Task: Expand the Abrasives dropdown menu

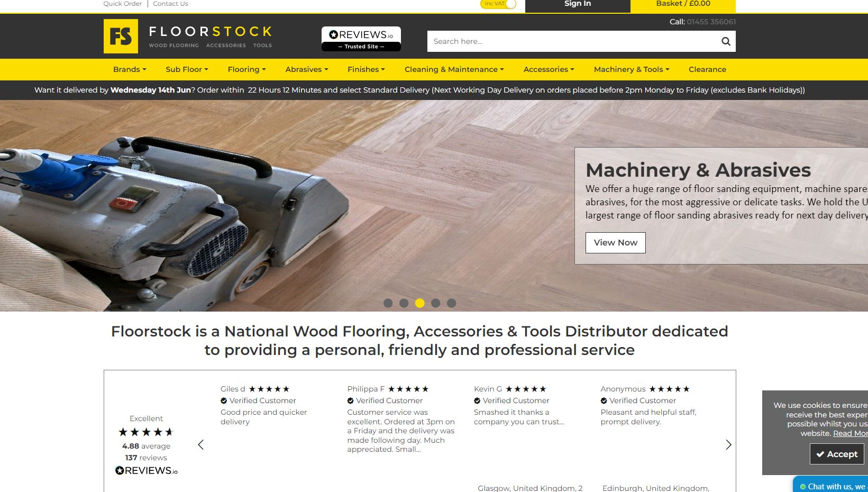Action: pyautogui.click(x=307, y=69)
